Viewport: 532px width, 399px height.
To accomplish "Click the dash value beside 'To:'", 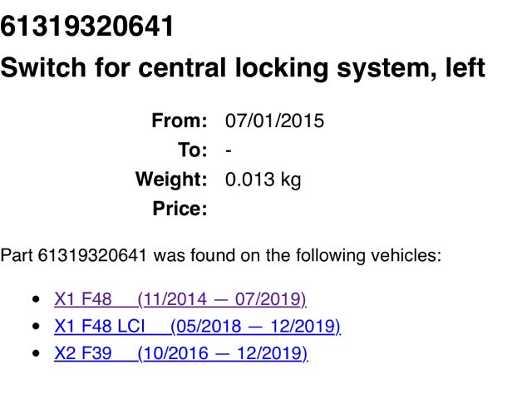I will tap(229, 150).
